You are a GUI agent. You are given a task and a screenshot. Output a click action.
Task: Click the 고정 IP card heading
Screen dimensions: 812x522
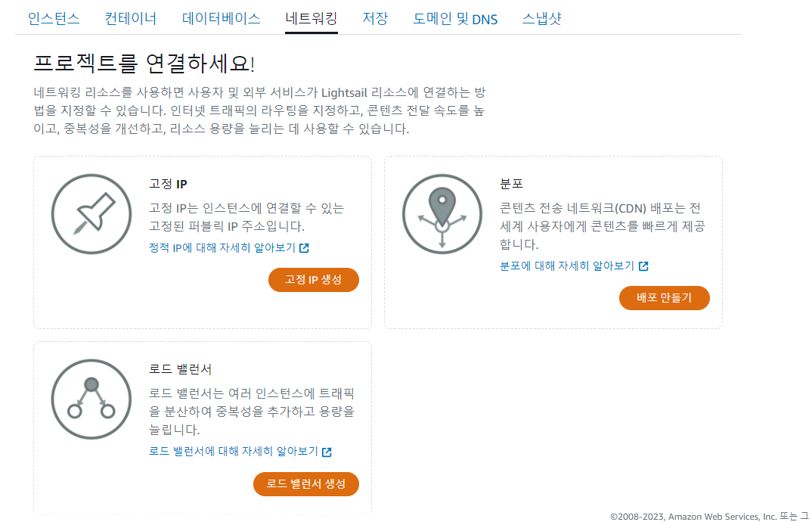pos(169,184)
